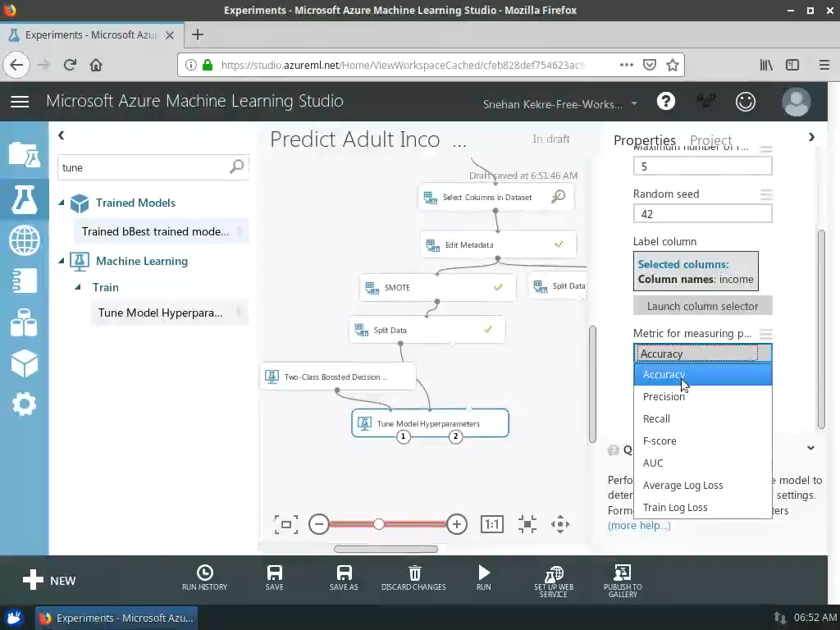Collapse the Machine Learning tree group
Viewport: 840px width, 630px height.
click(62, 261)
